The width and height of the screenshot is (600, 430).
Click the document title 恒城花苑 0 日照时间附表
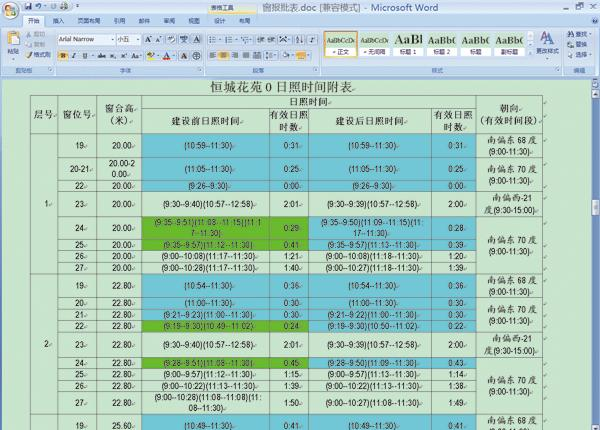[x=281, y=87]
